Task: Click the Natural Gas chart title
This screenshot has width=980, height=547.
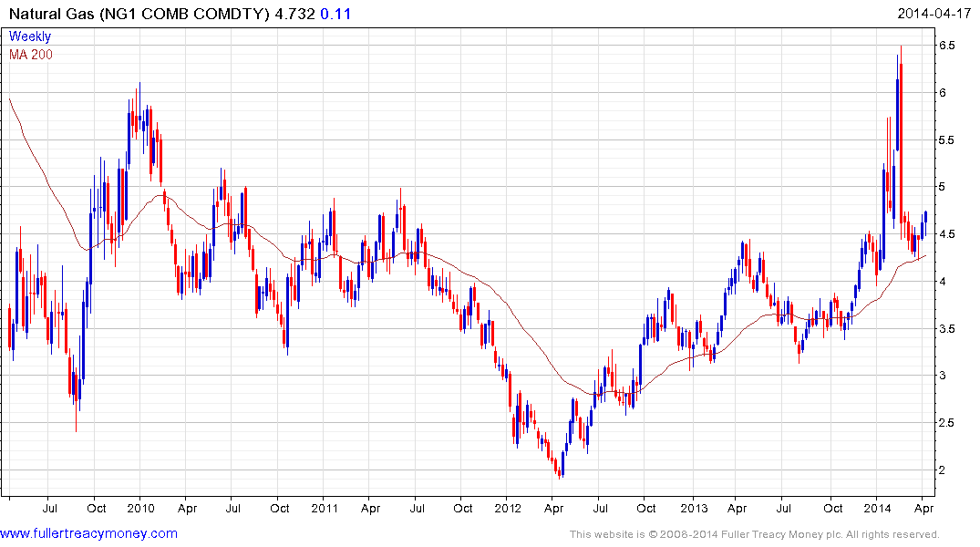Action: pos(137,14)
